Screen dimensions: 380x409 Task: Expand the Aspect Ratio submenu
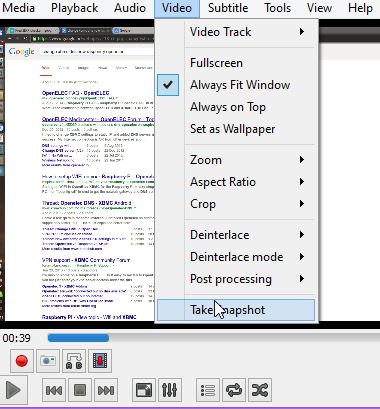pos(236,182)
